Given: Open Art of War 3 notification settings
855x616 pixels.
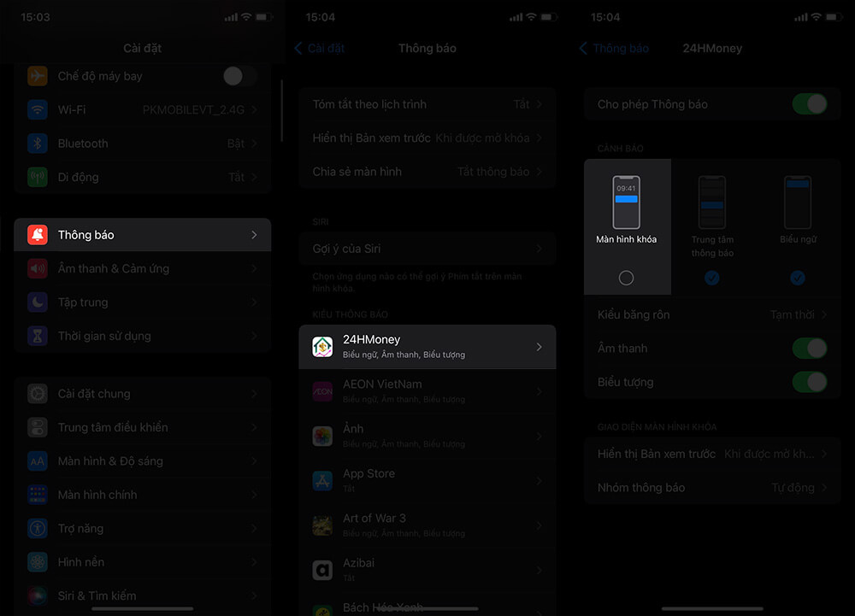Looking at the screenshot, I should coord(427,525).
